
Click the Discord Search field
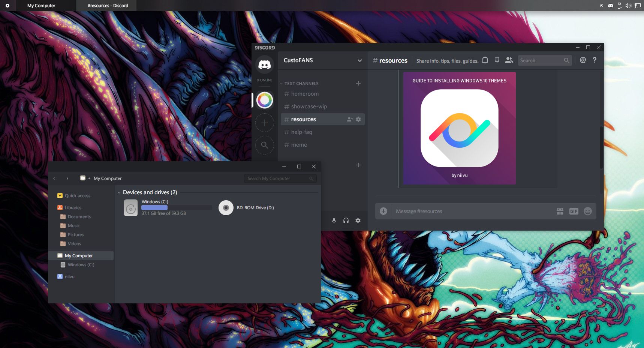click(545, 60)
